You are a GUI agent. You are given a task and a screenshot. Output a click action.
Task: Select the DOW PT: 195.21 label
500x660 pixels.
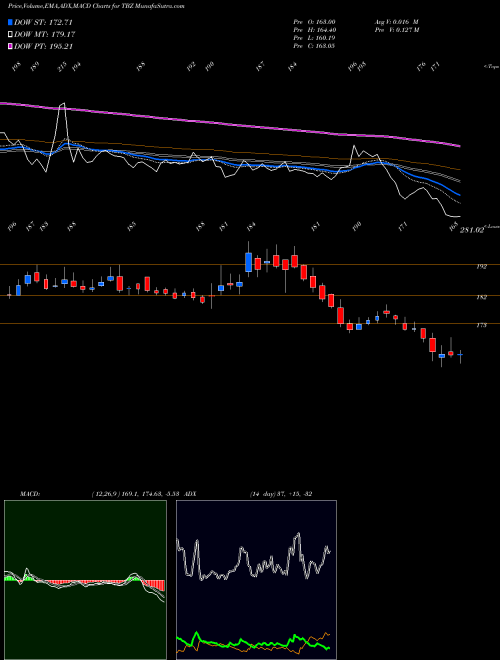tap(44, 47)
